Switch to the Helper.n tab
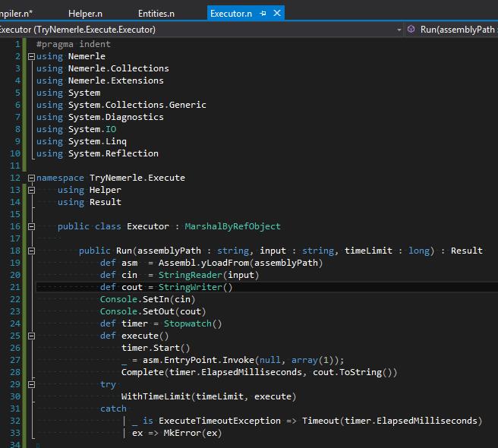498x448 pixels. (x=84, y=14)
